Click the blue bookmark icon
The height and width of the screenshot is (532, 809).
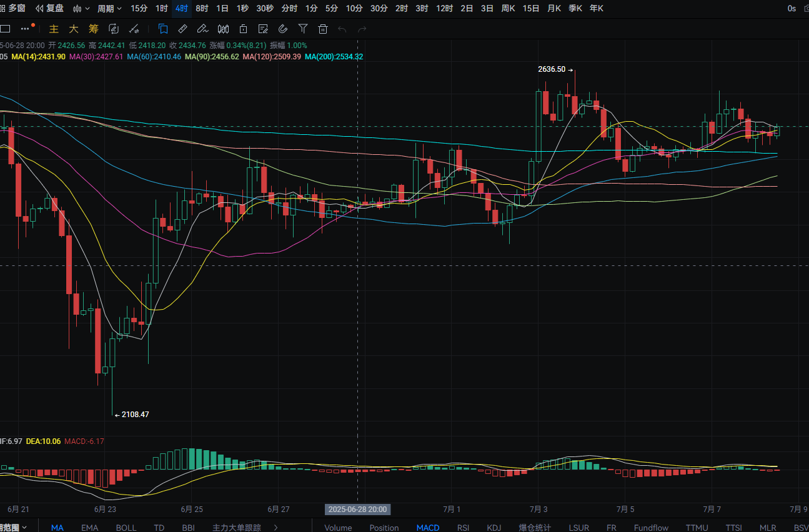click(162, 29)
